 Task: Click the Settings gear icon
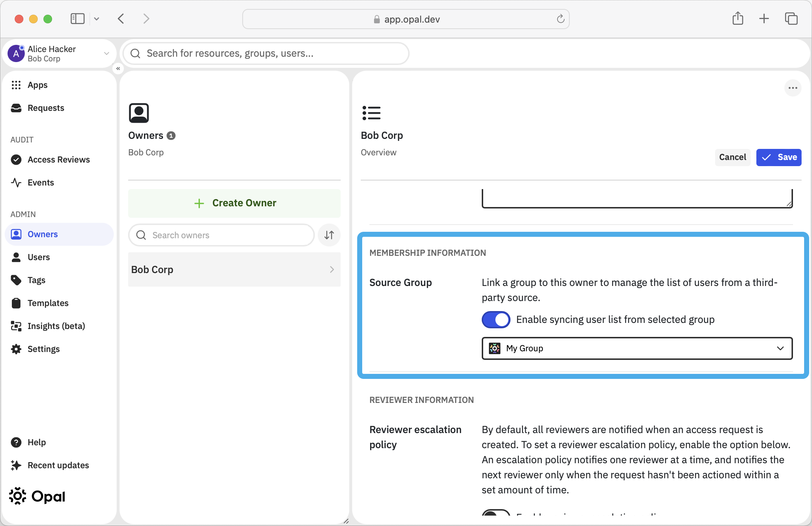16,349
